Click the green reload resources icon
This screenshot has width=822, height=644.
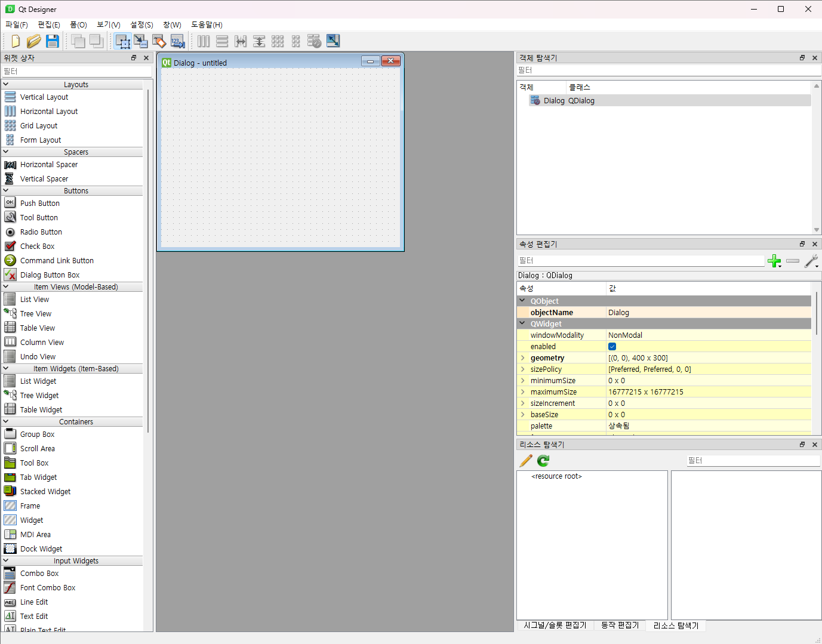pos(543,461)
